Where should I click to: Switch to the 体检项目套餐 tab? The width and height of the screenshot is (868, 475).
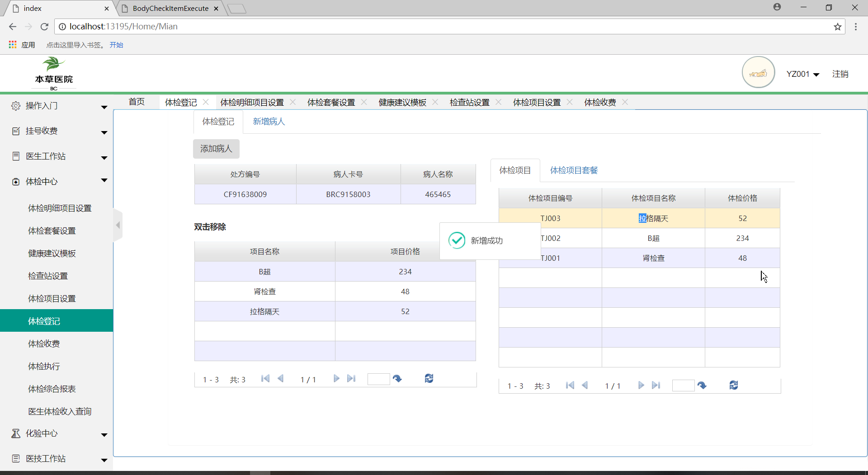pyautogui.click(x=574, y=170)
